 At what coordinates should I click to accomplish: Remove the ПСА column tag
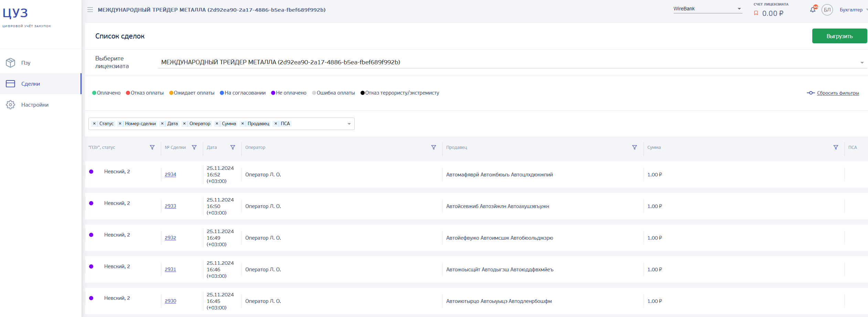(276, 123)
